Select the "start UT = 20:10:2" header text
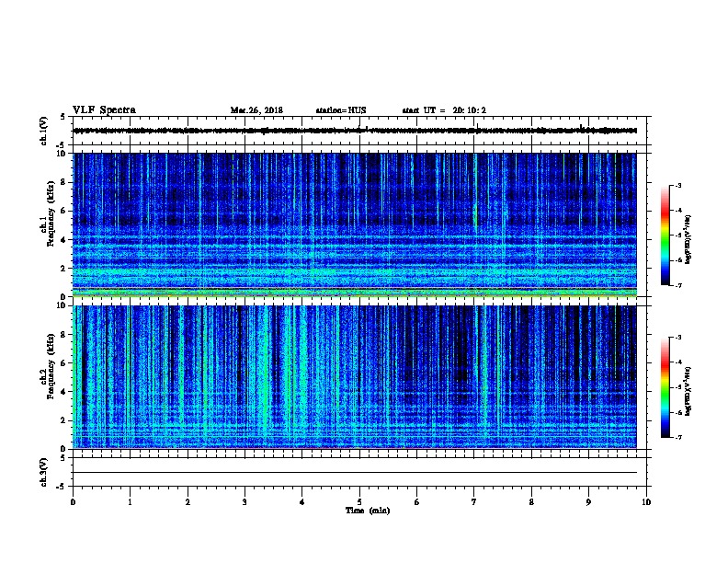 (x=444, y=110)
